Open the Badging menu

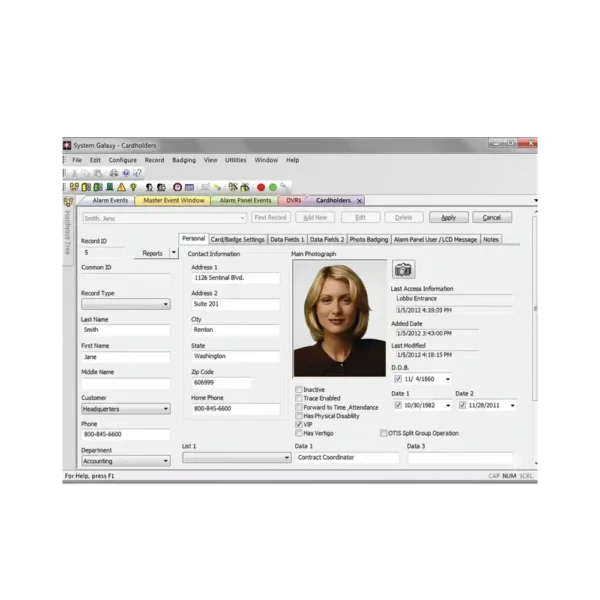pos(184,160)
